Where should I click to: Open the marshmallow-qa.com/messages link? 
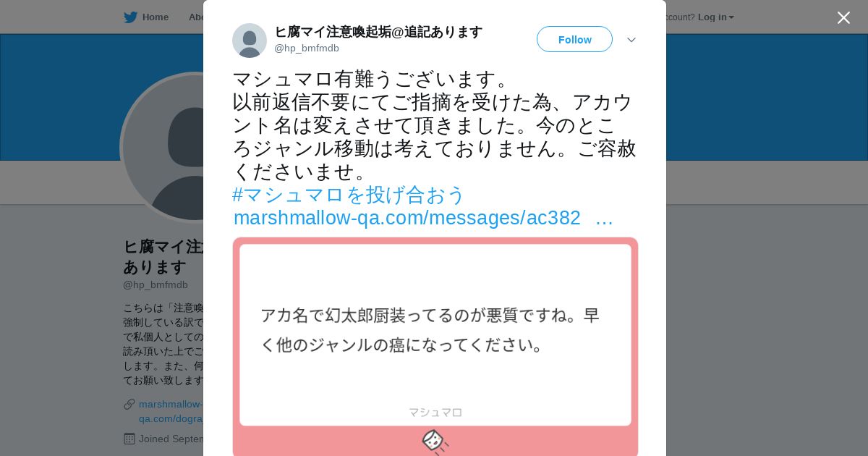407,218
